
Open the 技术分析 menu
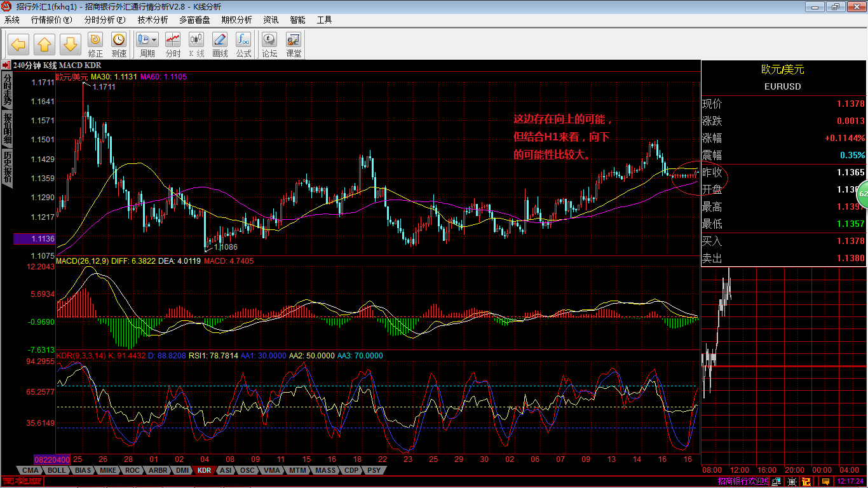click(153, 20)
